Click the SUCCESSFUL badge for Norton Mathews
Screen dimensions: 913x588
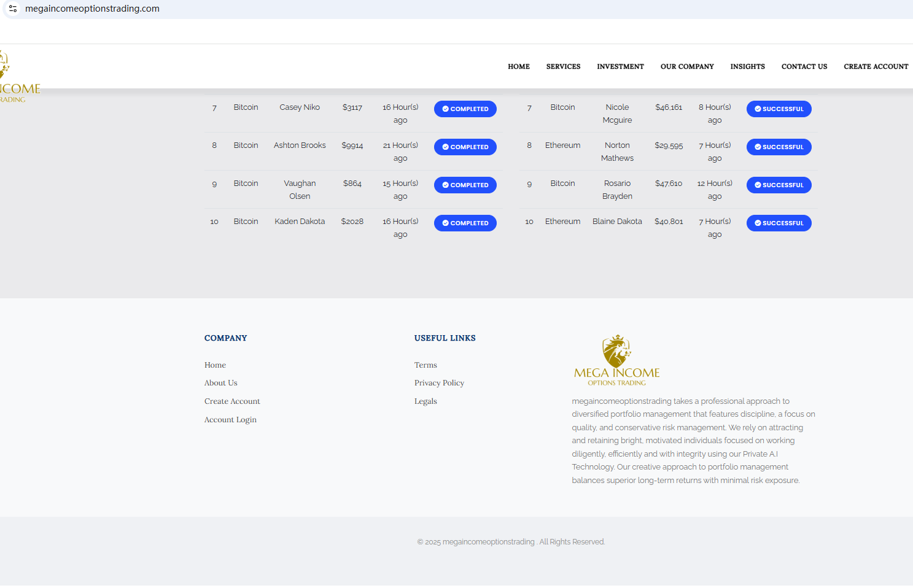tap(779, 147)
